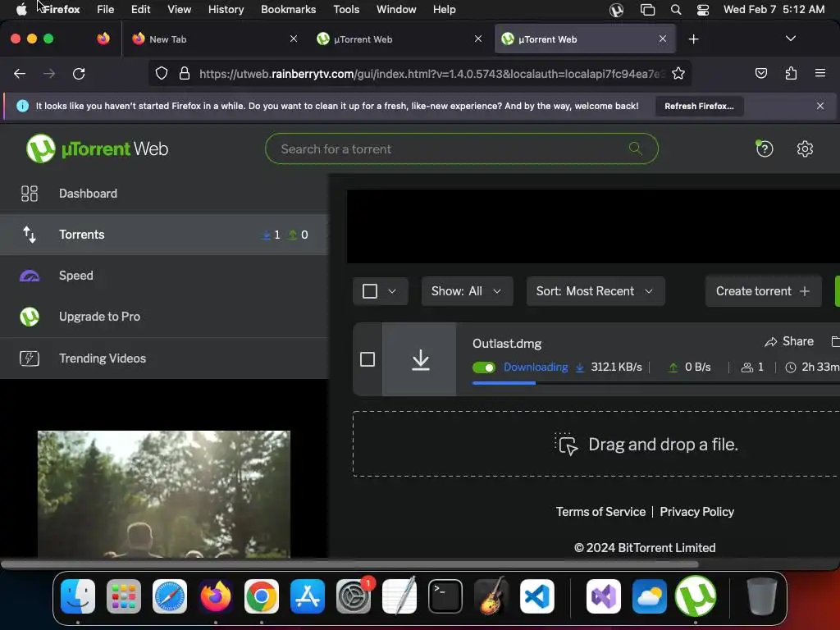Open Sort: Most Recent dropdown
The height and width of the screenshot is (630, 840).
tap(596, 291)
